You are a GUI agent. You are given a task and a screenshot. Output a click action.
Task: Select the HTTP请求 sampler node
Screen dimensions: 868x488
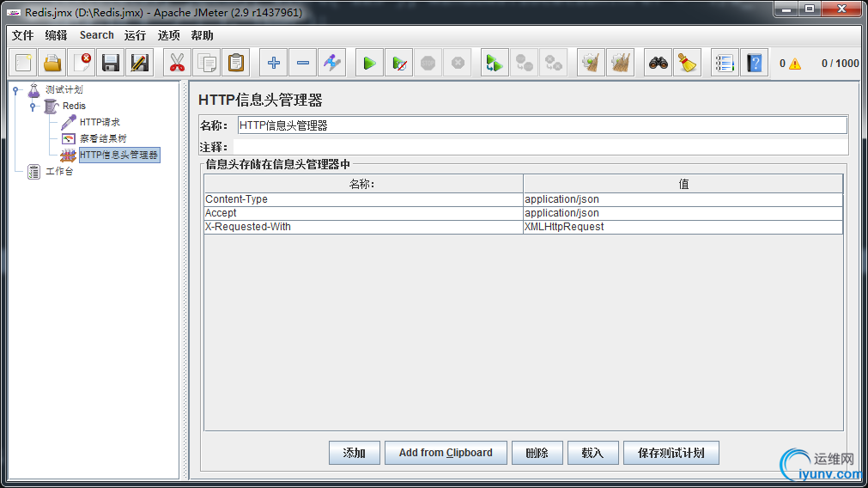(x=100, y=122)
